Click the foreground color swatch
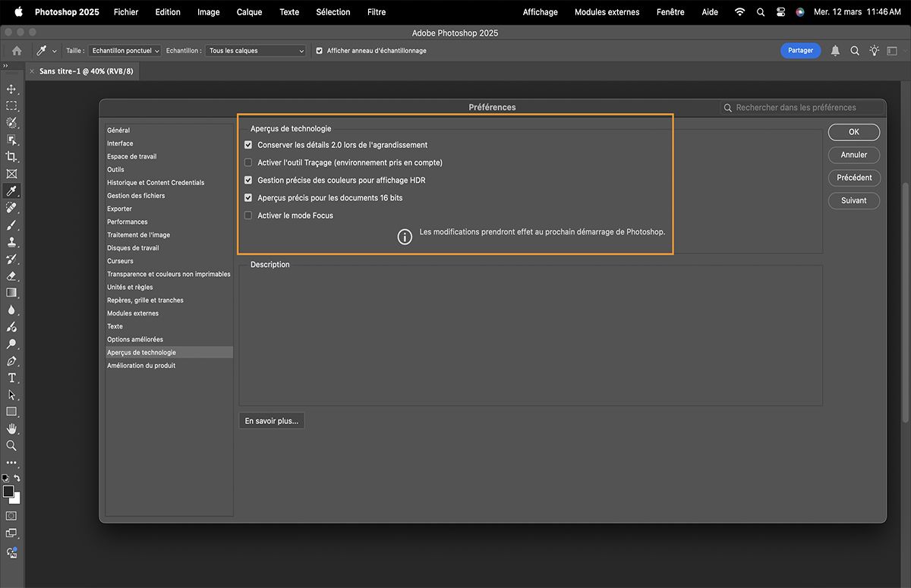Viewport: 911px width, 588px height. point(8,492)
